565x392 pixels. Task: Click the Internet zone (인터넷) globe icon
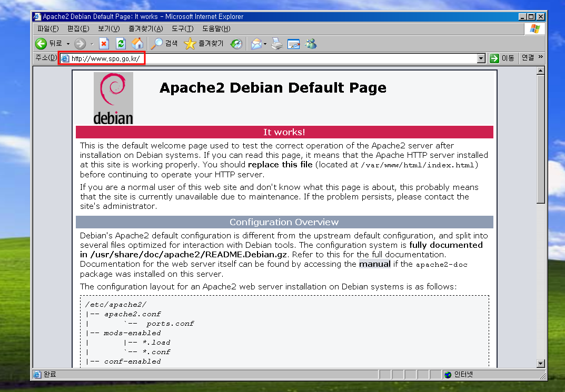[448, 375]
